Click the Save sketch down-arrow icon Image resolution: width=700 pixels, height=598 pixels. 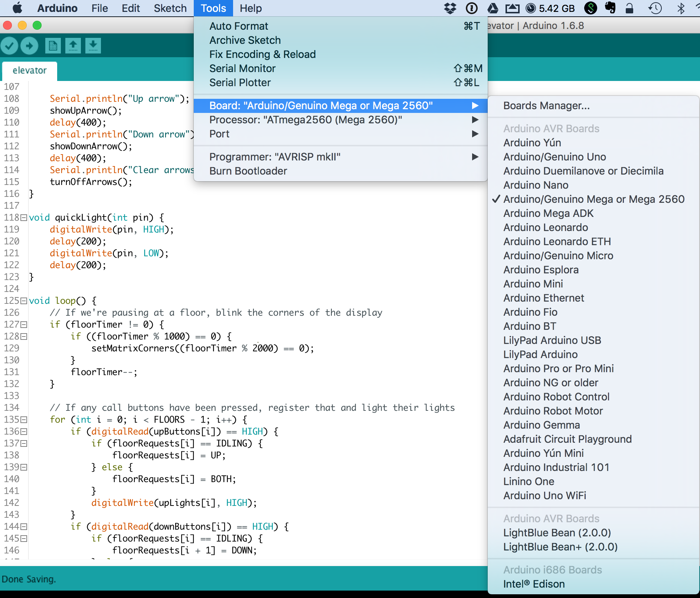coord(93,46)
